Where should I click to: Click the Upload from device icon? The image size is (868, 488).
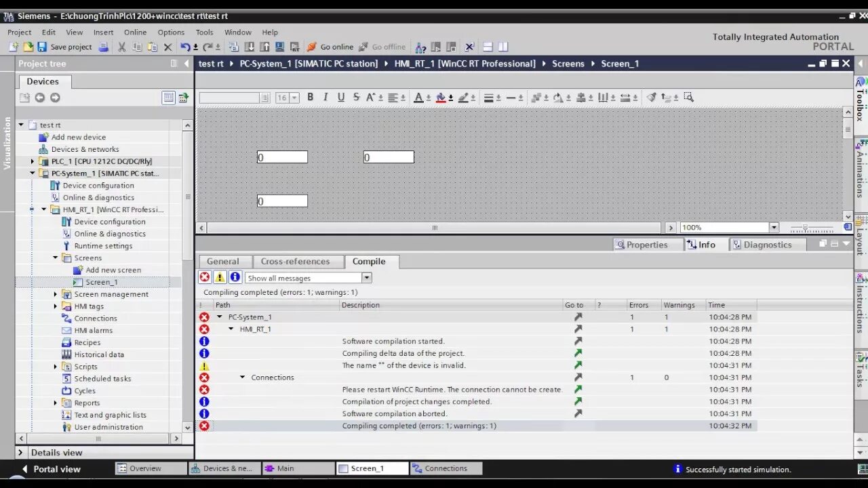coord(264,47)
